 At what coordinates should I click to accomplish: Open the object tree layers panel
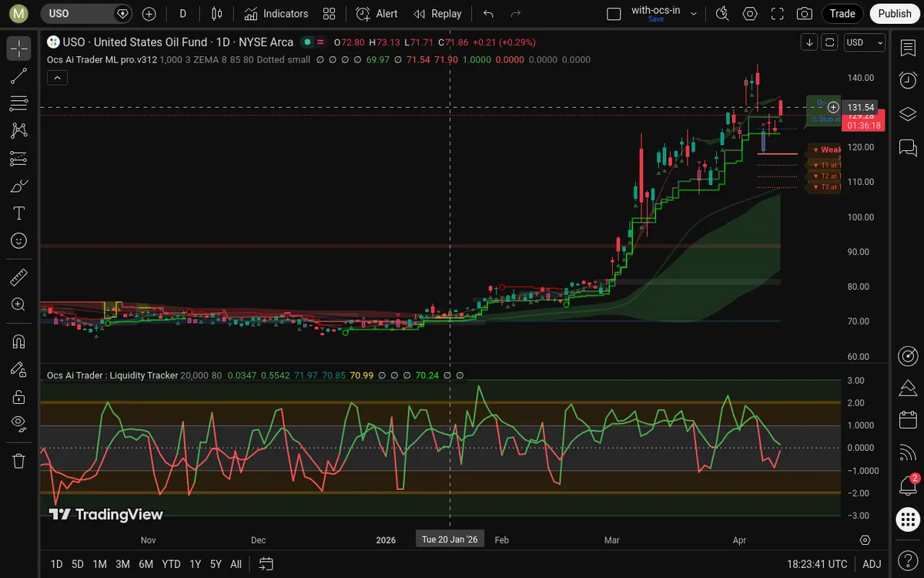(908, 114)
